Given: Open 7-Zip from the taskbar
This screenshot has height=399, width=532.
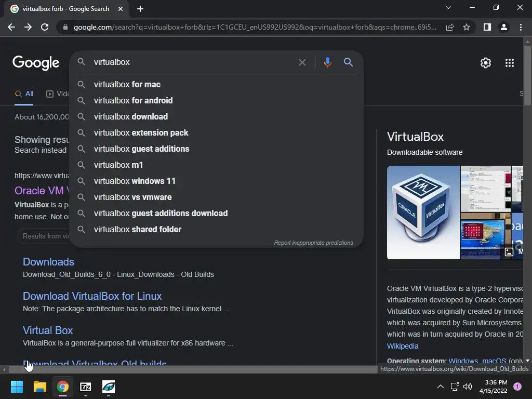Looking at the screenshot, I should pyautogui.click(x=86, y=387).
